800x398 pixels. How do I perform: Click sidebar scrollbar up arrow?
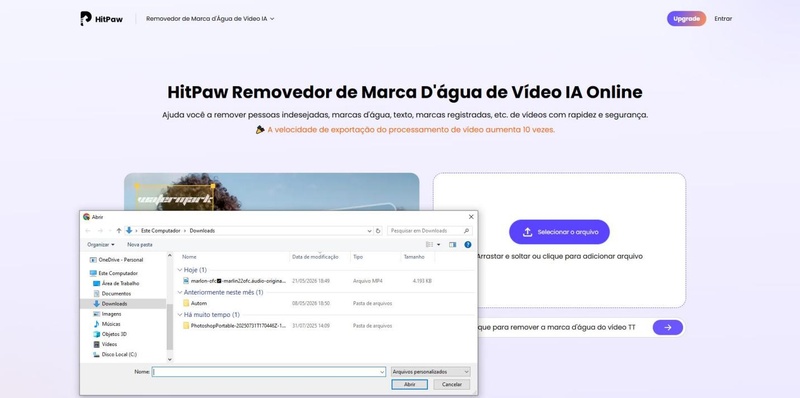tap(170, 255)
